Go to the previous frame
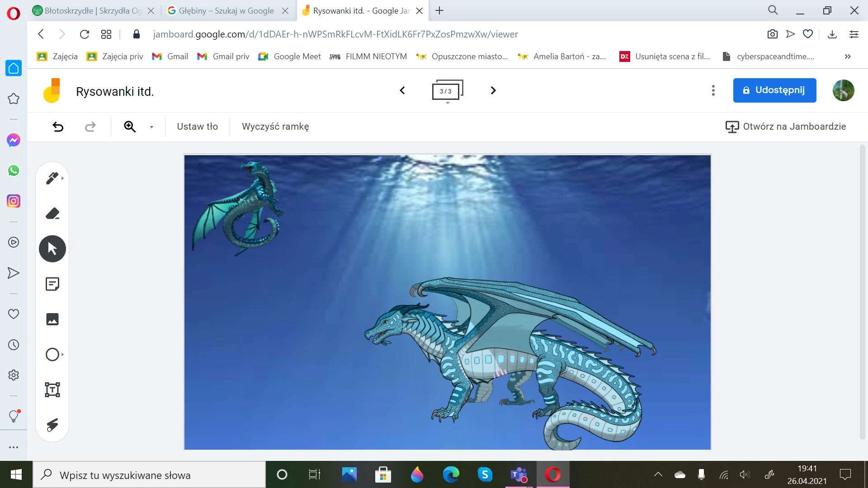Viewport: 868px width, 488px height. [402, 90]
